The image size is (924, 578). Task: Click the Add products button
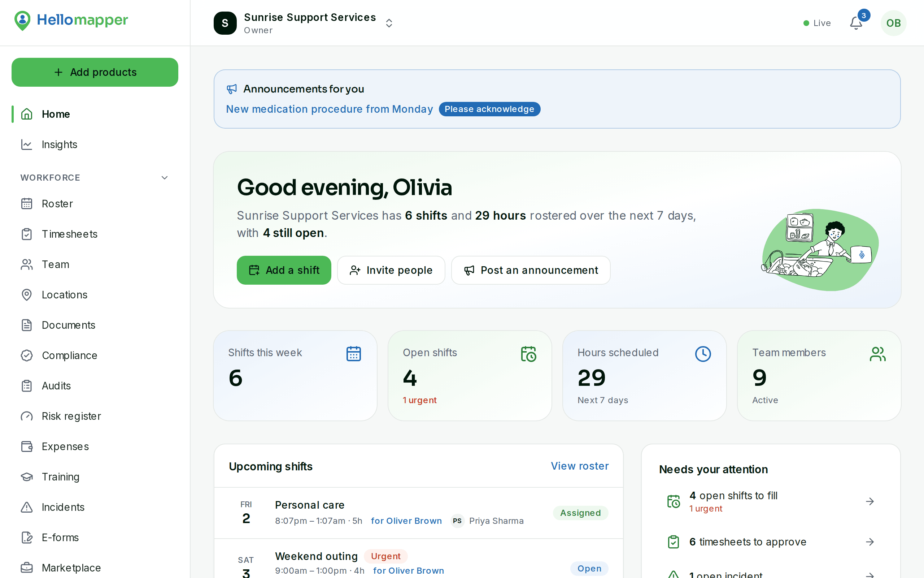[x=95, y=72]
